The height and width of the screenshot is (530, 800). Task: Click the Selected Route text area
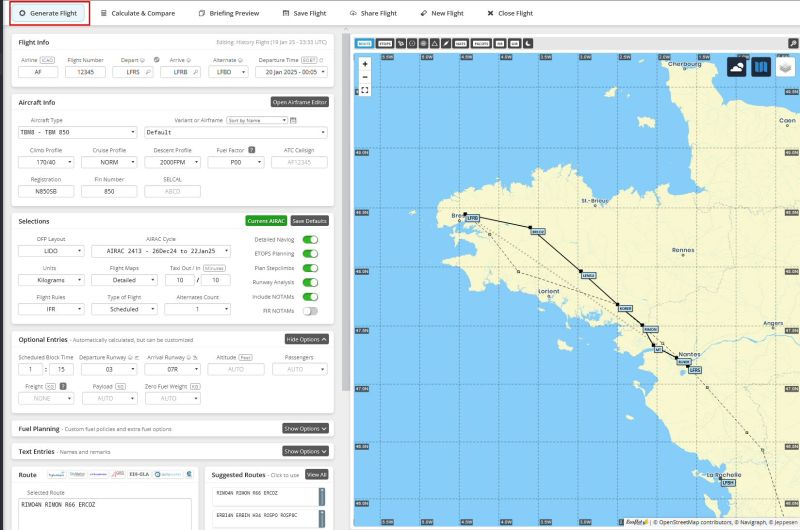click(x=105, y=514)
